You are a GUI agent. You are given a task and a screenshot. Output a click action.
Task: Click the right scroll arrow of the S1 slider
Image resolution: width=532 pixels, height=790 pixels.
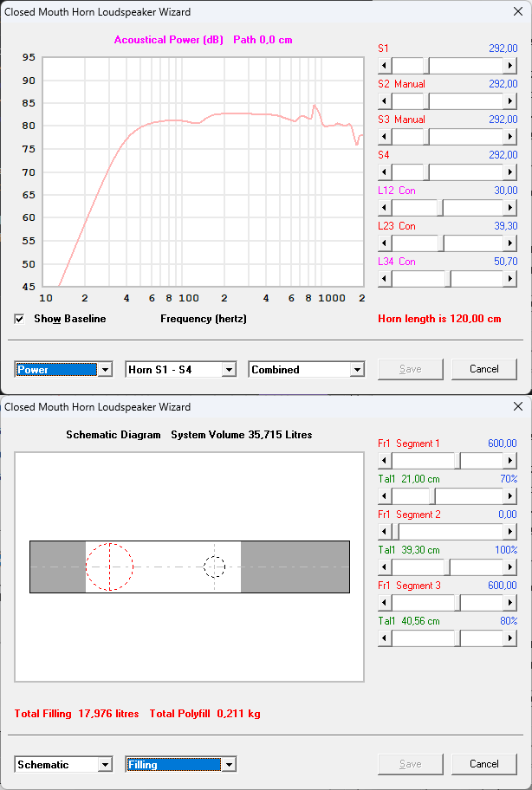pos(509,66)
